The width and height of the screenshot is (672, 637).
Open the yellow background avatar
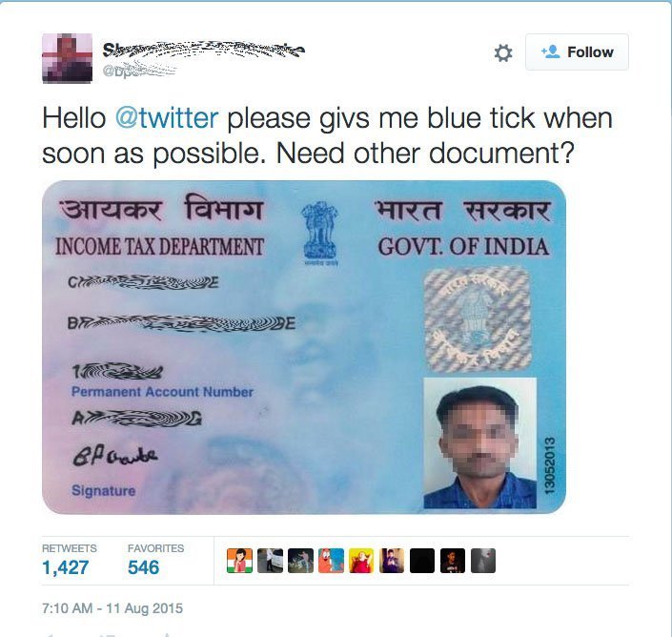coord(361,561)
